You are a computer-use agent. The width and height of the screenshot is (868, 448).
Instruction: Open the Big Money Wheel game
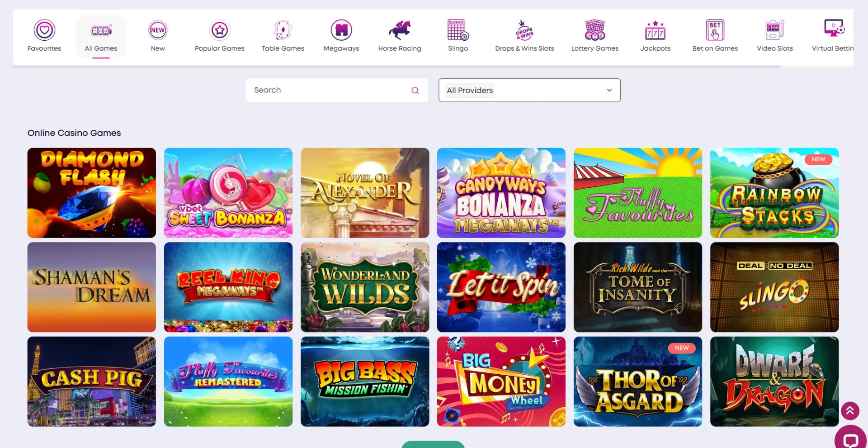tap(501, 381)
